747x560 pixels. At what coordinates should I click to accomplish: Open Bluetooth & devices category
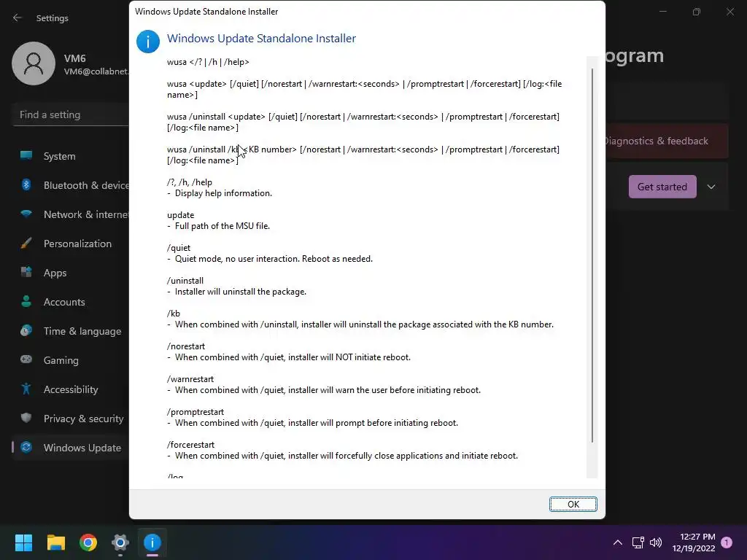pos(71,185)
